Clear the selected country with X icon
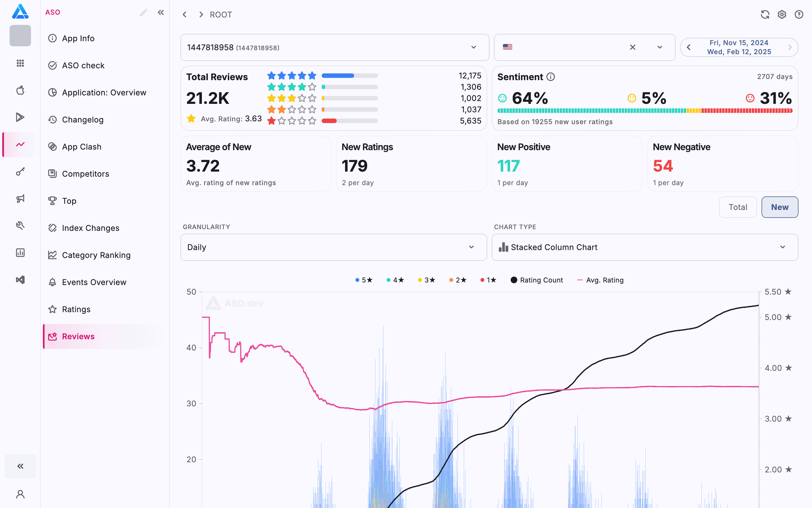This screenshot has width=812, height=508. pos(632,47)
